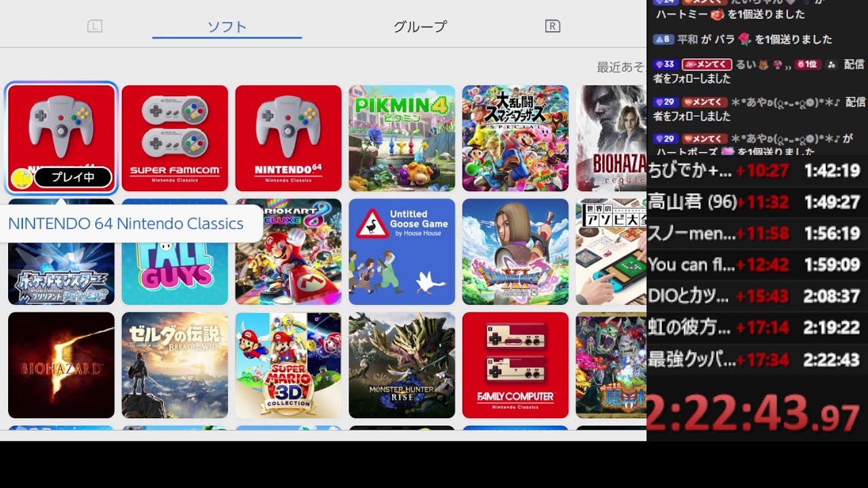
Task: Open Super Smash Bros. SPECIAL tile
Action: pos(515,138)
